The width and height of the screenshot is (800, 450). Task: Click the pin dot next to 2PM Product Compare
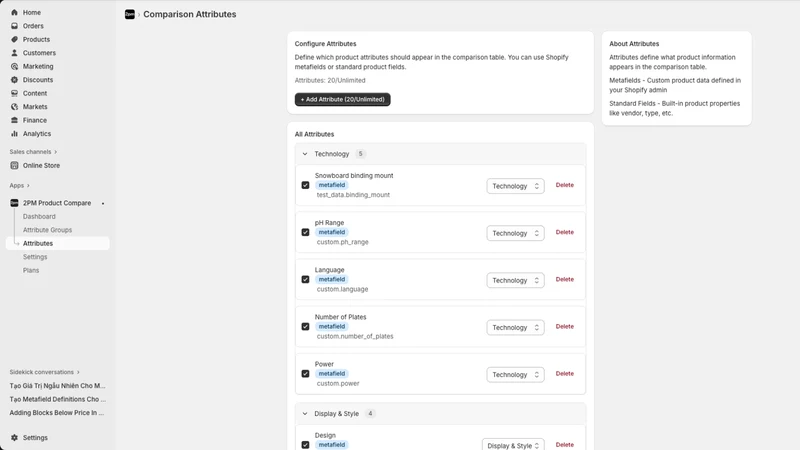pyautogui.click(x=103, y=204)
